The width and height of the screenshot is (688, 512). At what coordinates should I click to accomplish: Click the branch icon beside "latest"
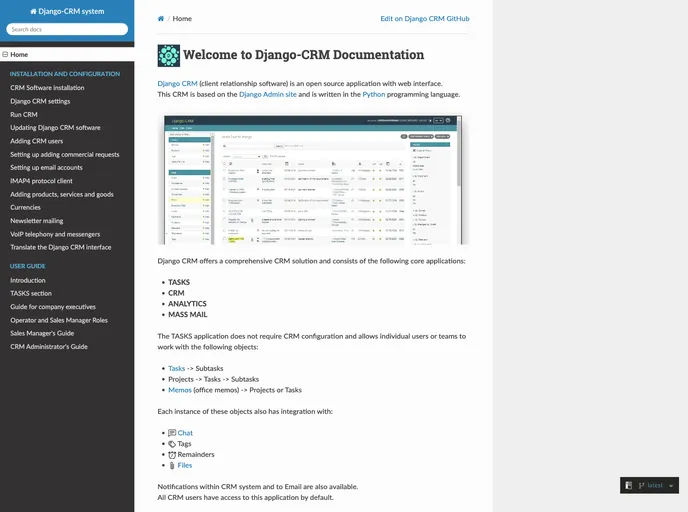click(641, 485)
